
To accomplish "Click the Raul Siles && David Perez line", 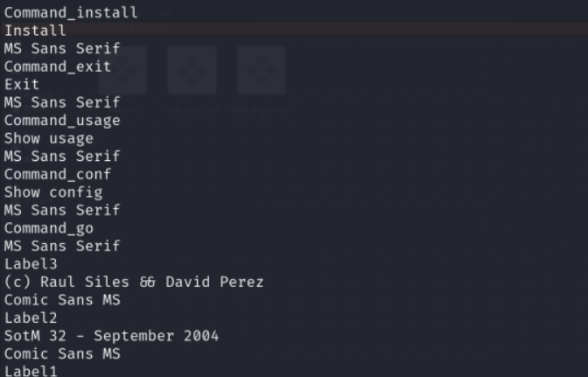I will pos(134,283).
